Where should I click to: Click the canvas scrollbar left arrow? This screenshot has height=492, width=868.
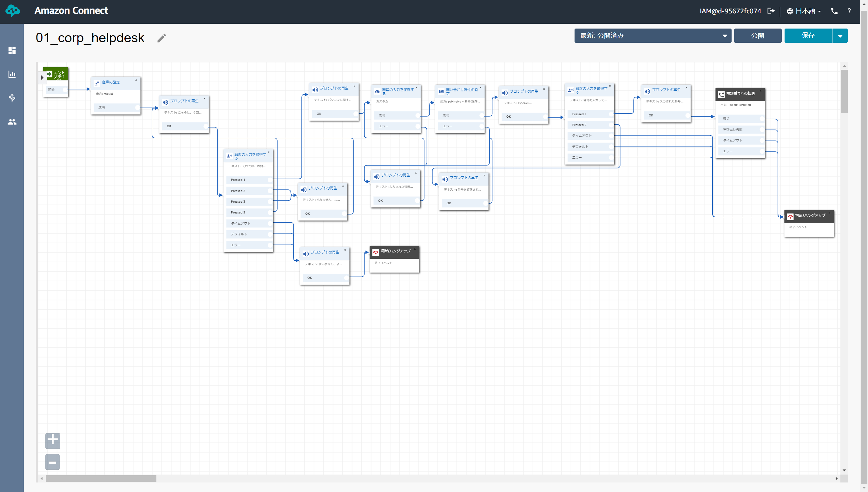click(x=42, y=478)
